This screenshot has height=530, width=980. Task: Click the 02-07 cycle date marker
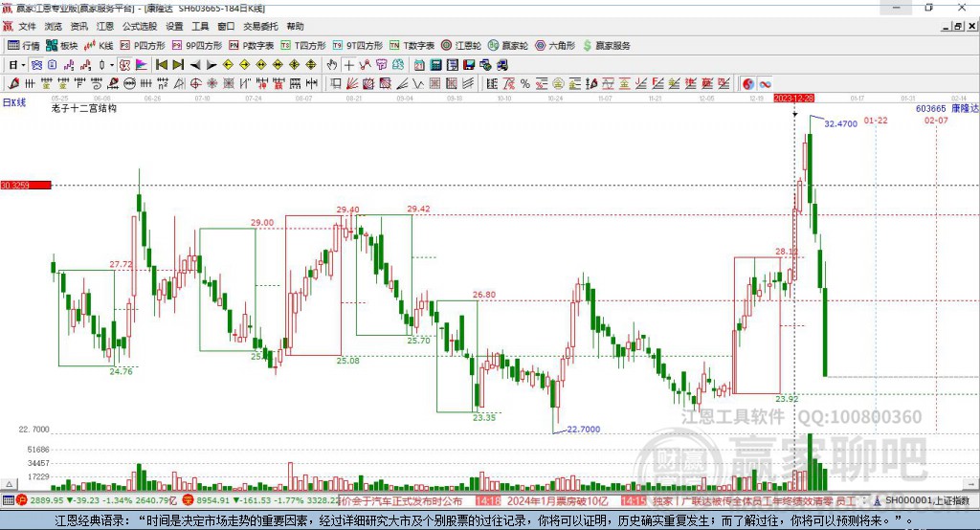[x=936, y=120]
